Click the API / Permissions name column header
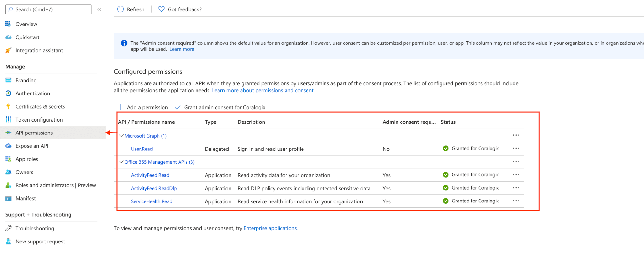The width and height of the screenshot is (644, 255). click(x=147, y=122)
